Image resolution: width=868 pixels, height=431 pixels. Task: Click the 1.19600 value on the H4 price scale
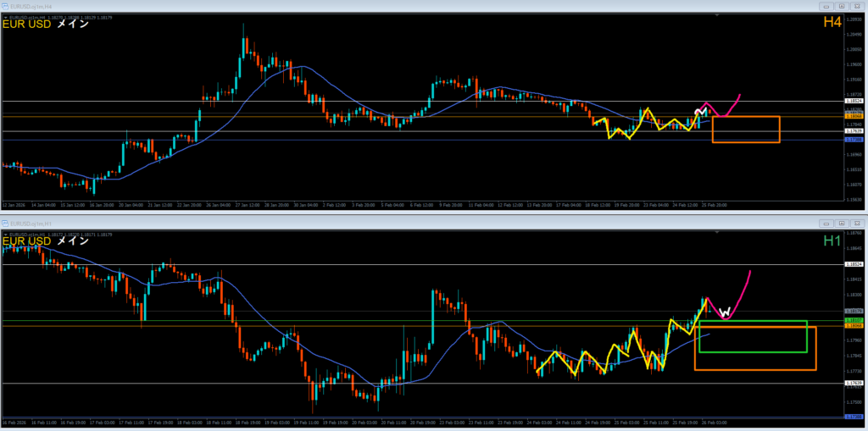(x=853, y=64)
